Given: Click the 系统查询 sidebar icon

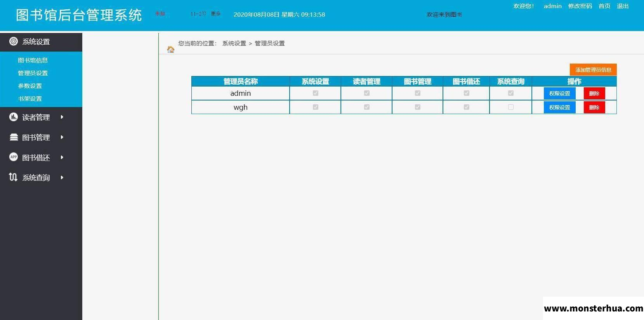Looking at the screenshot, I should (13, 177).
